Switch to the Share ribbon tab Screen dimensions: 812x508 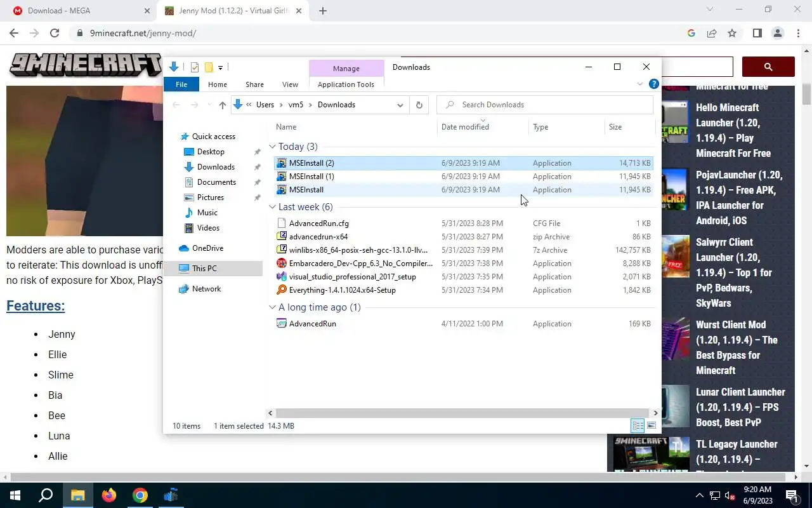tap(254, 84)
